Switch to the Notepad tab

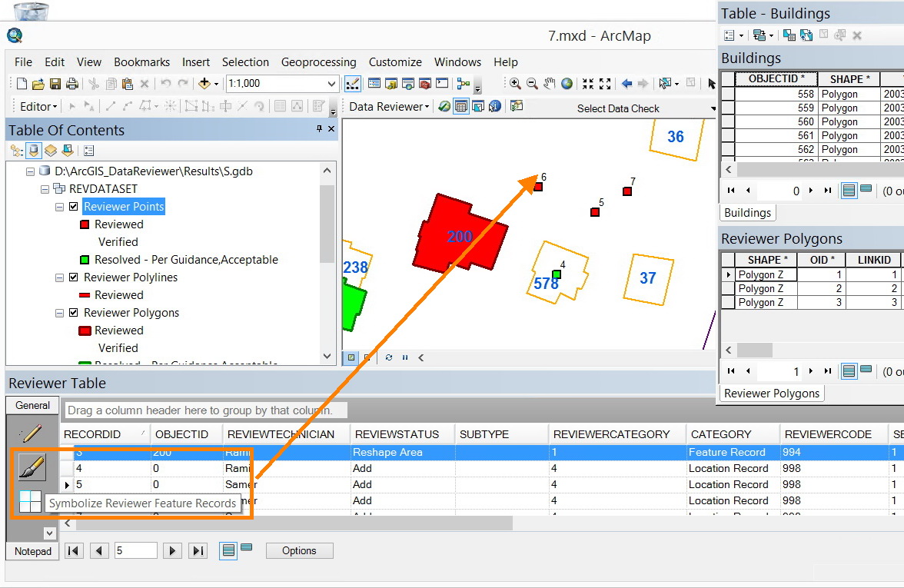tap(33, 551)
